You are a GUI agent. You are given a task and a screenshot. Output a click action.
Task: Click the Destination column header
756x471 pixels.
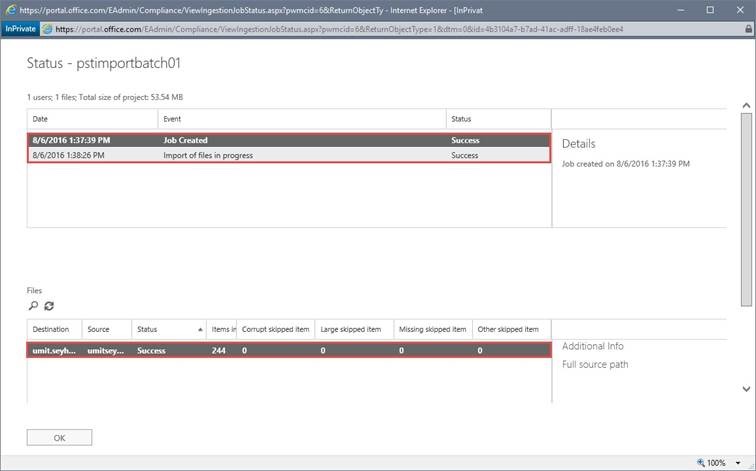[x=54, y=329]
